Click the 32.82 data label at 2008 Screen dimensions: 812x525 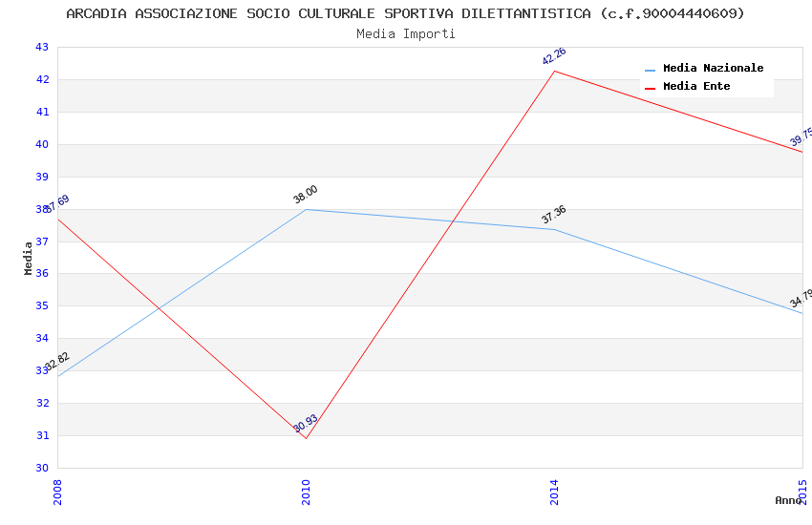coord(56,363)
